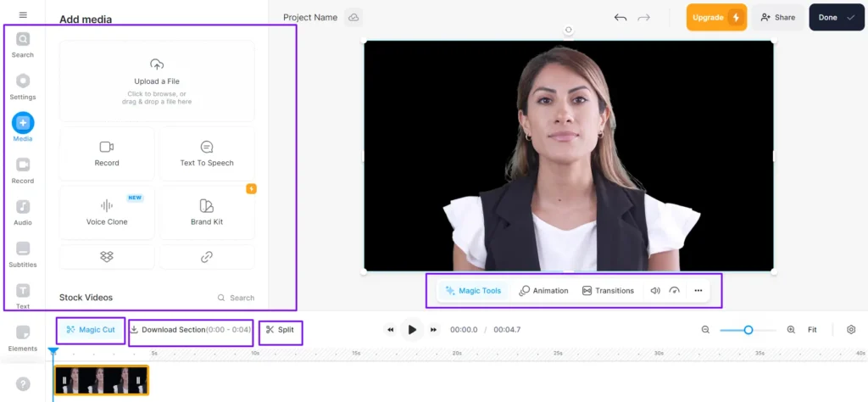This screenshot has height=402, width=868.
Task: Open the Audio sidebar tab
Action: pos(23,213)
